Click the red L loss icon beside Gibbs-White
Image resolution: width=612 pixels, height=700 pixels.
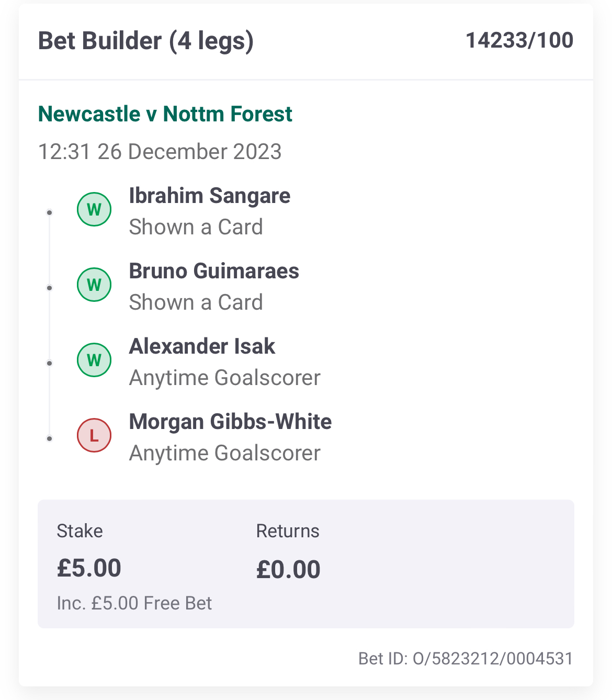coord(94,435)
